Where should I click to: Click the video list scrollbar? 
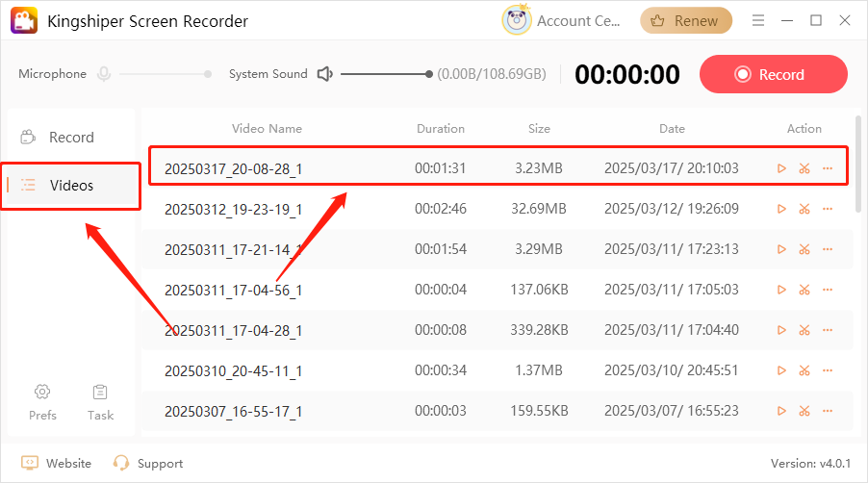pos(858,164)
